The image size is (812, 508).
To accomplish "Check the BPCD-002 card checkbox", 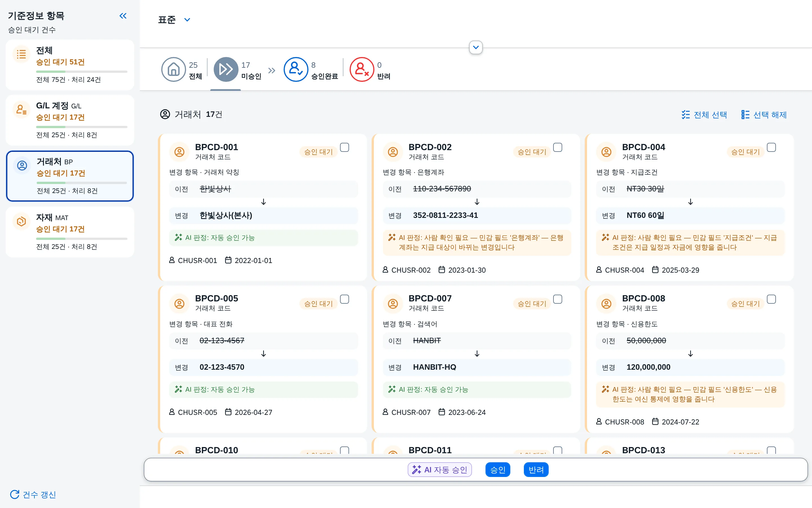I will [558, 148].
